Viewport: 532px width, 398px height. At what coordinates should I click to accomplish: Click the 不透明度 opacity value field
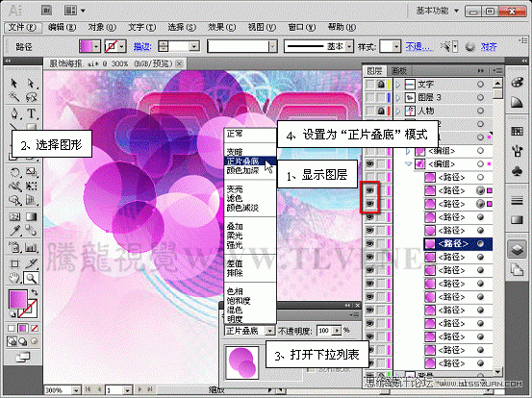pos(324,330)
